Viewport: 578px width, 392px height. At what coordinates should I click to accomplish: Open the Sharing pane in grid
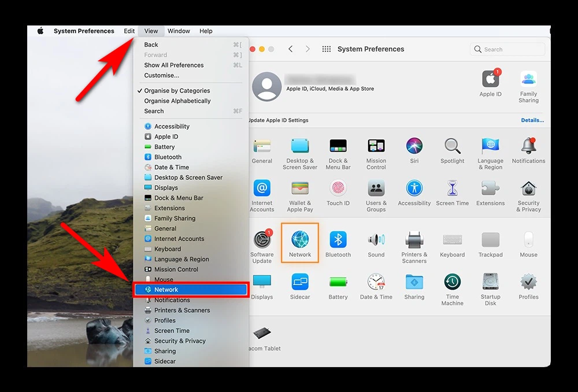click(414, 282)
